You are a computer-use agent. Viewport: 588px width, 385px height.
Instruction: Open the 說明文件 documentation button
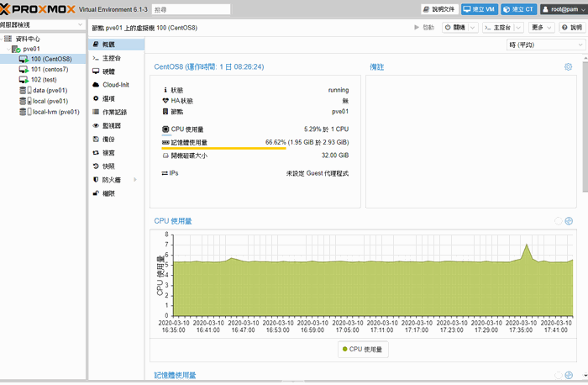click(x=439, y=9)
